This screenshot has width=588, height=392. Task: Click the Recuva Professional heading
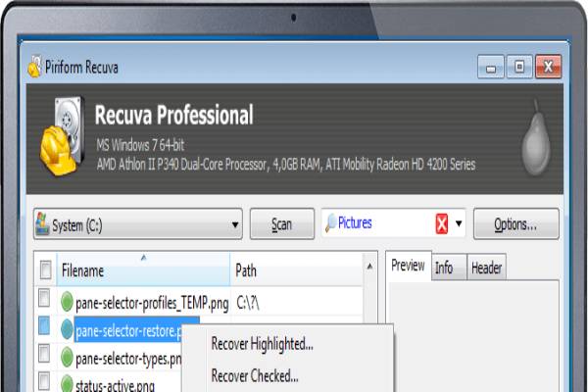(x=174, y=115)
